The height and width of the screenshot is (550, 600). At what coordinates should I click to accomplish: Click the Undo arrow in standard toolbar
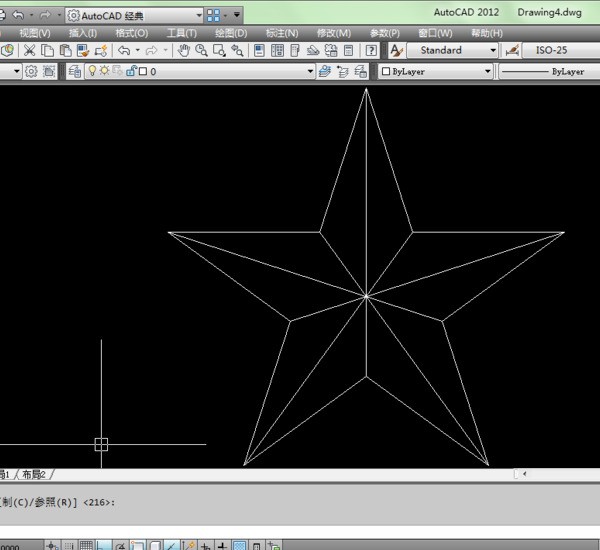point(124,50)
